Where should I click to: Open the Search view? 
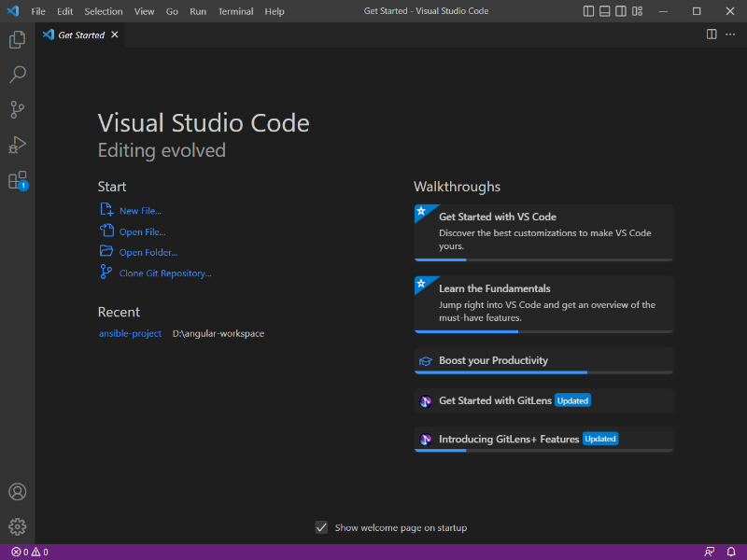(17, 74)
